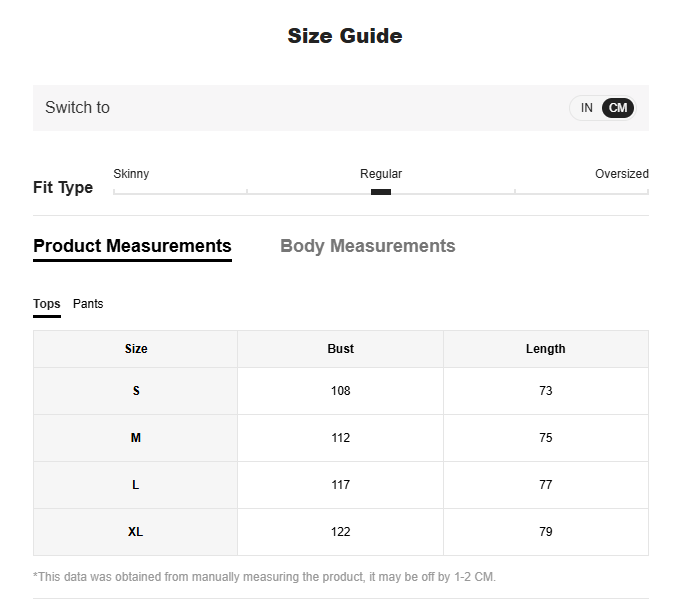Viewport: 675px width, 602px height.
Task: Click the Skinny fit label
Action: [x=131, y=174]
